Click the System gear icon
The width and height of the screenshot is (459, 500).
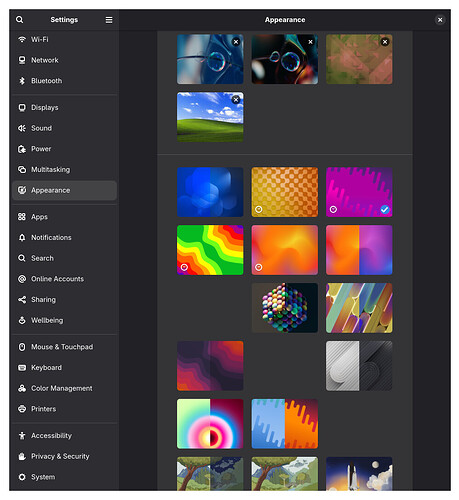(22, 477)
